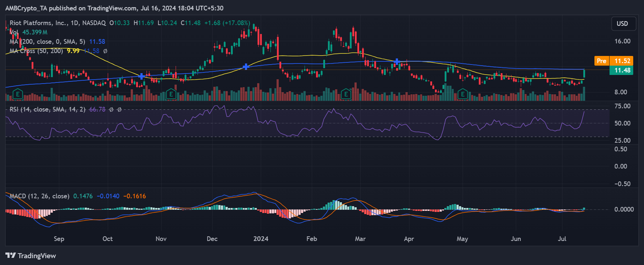This screenshot has width=644, height=265.
Task: Click the 50.00 RSI axis label
Action: coord(622,123)
